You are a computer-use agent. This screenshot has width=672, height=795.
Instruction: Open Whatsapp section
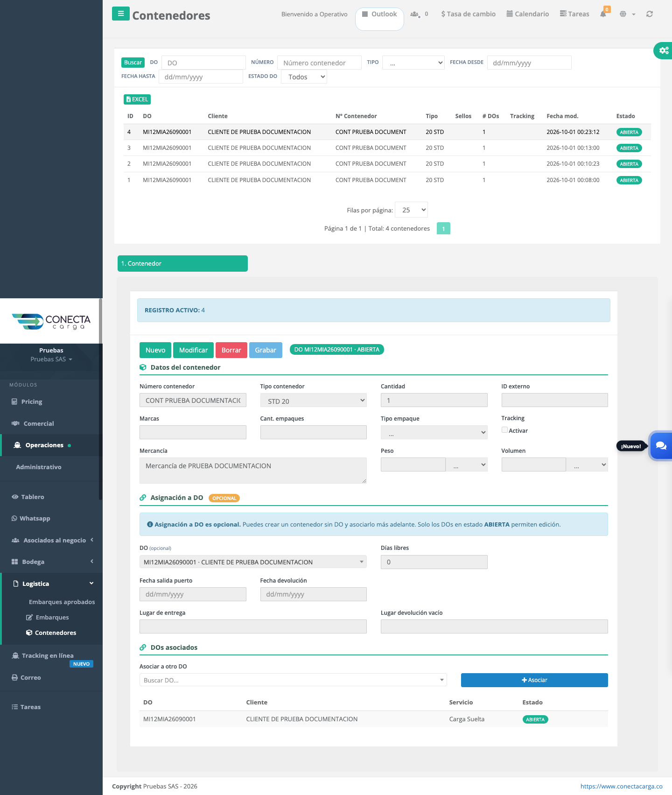tap(35, 518)
